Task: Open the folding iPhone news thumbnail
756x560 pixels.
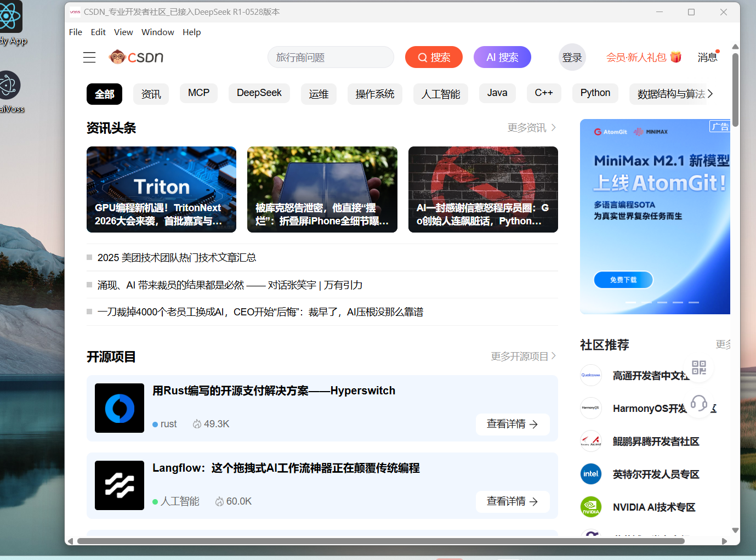Action: pyautogui.click(x=322, y=189)
